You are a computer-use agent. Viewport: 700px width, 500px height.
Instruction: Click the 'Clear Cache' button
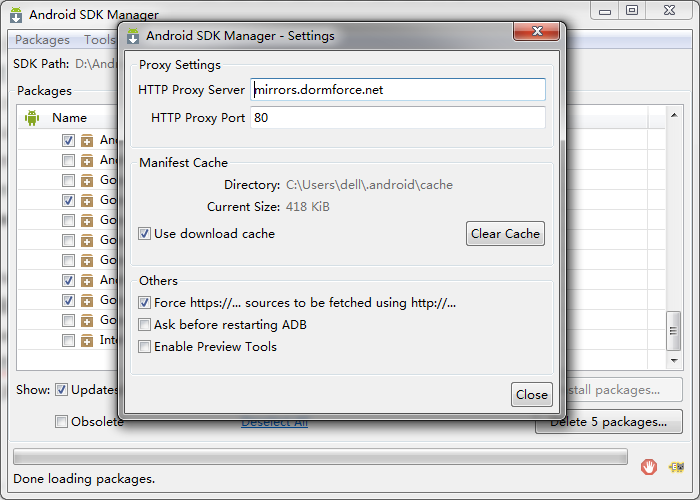pyautogui.click(x=505, y=233)
